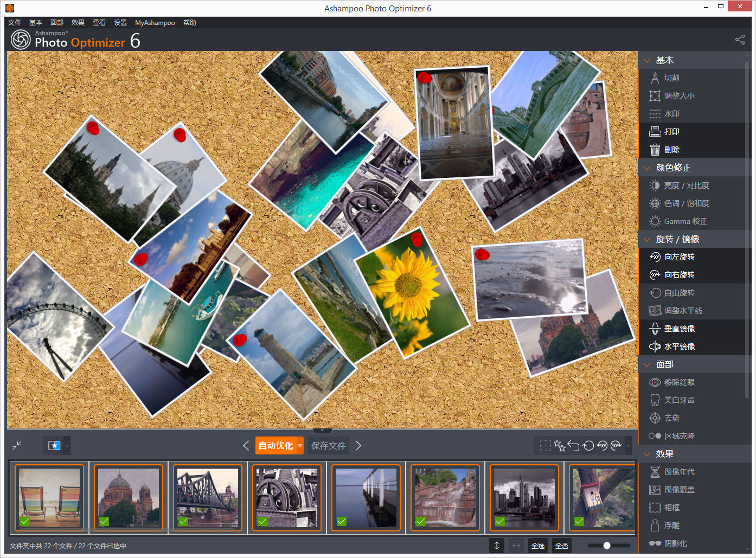Rotate the image right with 向右旋转

click(679, 275)
